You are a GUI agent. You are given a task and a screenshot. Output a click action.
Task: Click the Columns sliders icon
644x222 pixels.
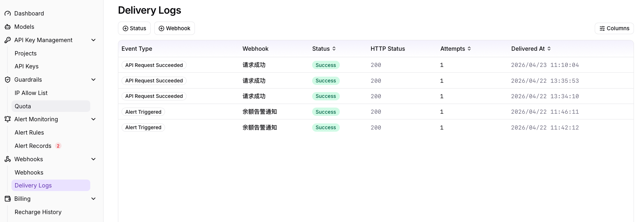602,28
